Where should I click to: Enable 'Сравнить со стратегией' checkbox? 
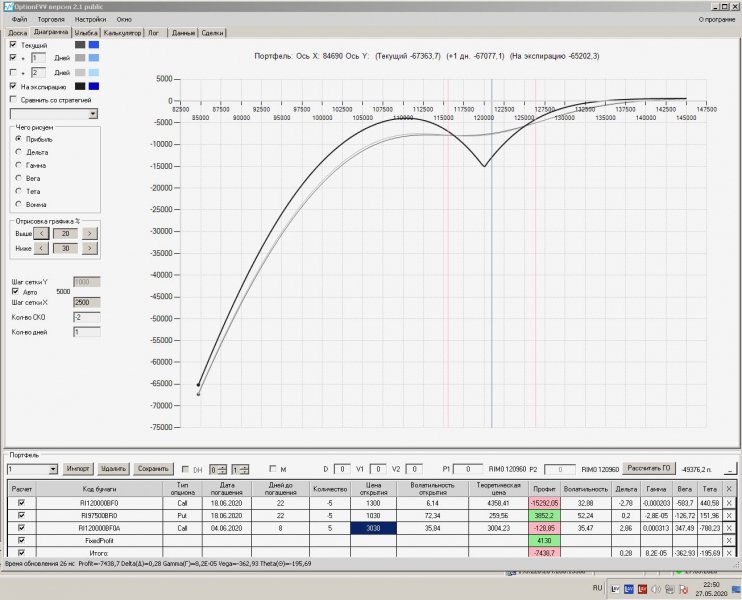coord(13,100)
